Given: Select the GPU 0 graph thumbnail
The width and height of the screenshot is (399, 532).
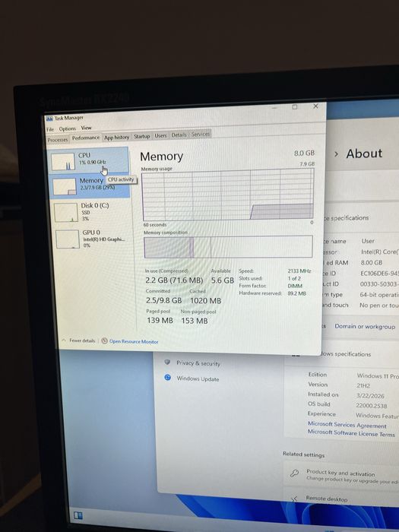Looking at the screenshot, I should (x=68, y=239).
